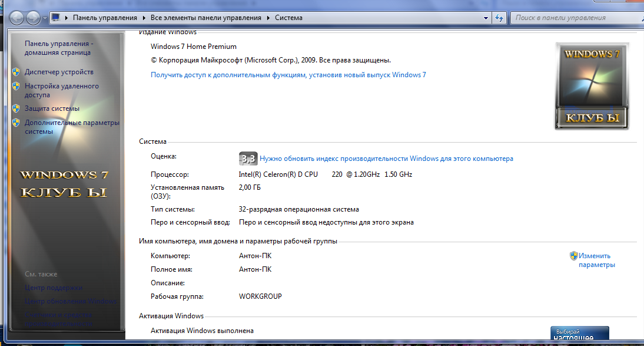Click the Windows 7 logo image
Screen dimensions: 644x346
(x=592, y=86)
